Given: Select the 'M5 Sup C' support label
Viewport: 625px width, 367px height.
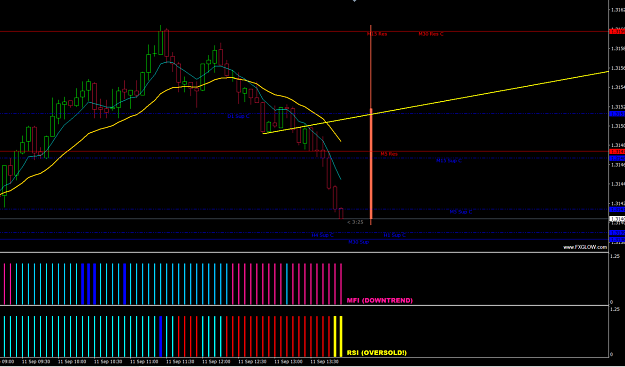Looking at the screenshot, I should 461,212.
